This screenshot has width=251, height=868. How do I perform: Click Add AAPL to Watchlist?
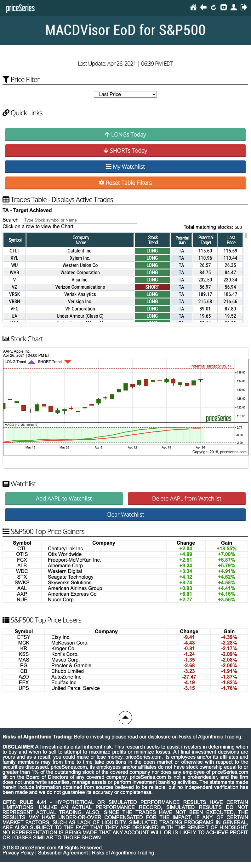pyautogui.click(x=64, y=498)
